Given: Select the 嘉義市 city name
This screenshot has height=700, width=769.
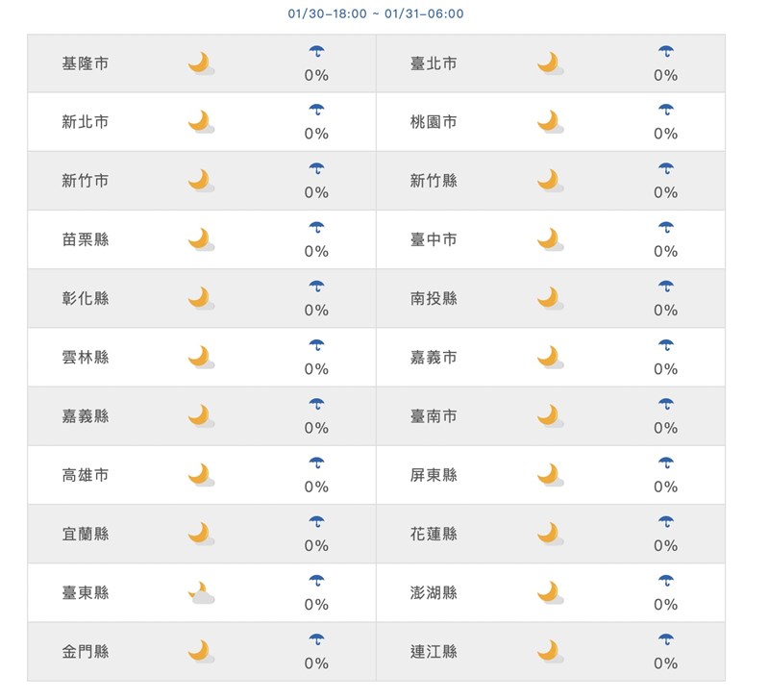Looking at the screenshot, I should (434, 358).
